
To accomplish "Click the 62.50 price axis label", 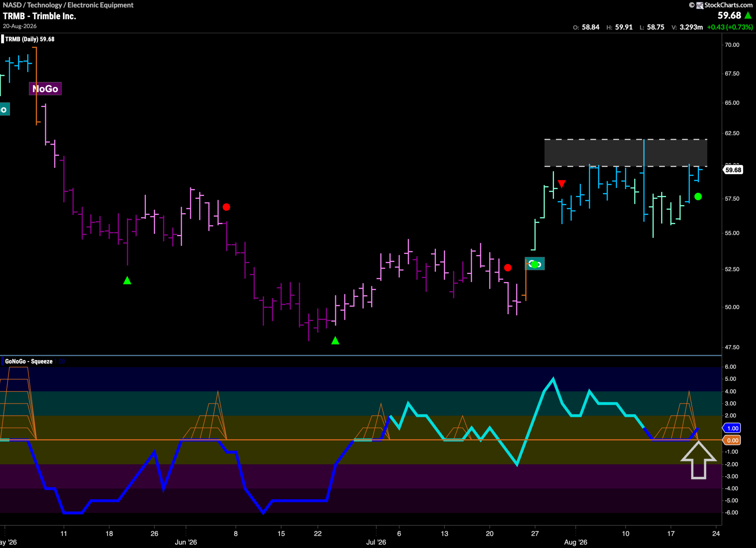I will [x=732, y=133].
